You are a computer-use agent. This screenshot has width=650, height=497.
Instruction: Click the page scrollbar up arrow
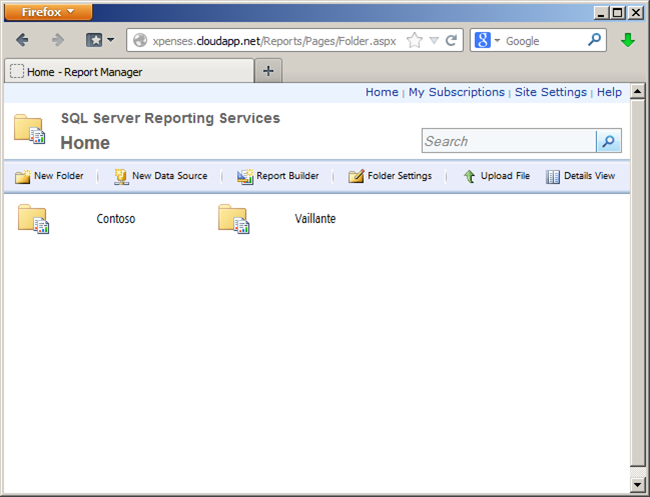point(637,91)
